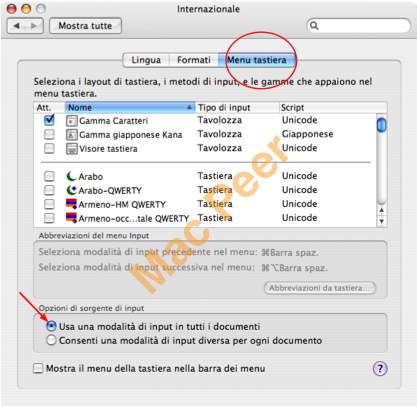Click the Mostra tutte button

[85, 26]
